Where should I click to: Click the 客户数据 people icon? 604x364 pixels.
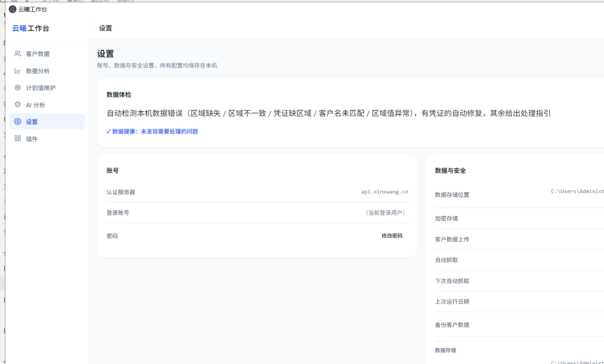pos(18,54)
